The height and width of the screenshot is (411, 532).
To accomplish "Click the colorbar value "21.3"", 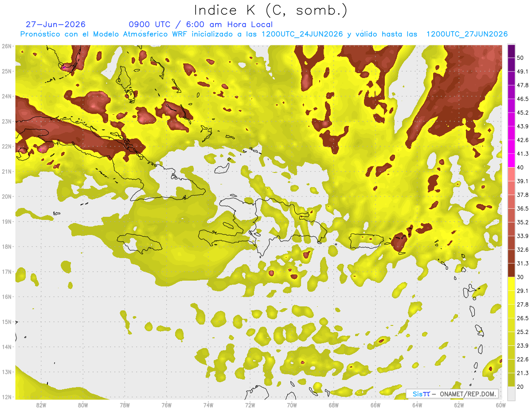I will click(x=522, y=373).
